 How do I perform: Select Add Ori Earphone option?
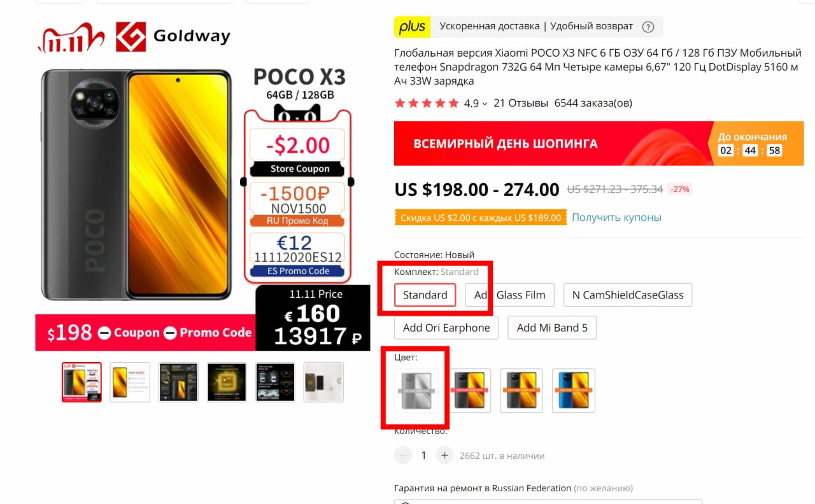(446, 328)
